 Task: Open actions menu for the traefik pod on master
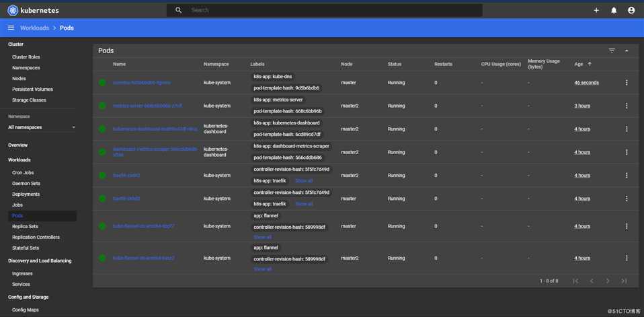coord(627,199)
